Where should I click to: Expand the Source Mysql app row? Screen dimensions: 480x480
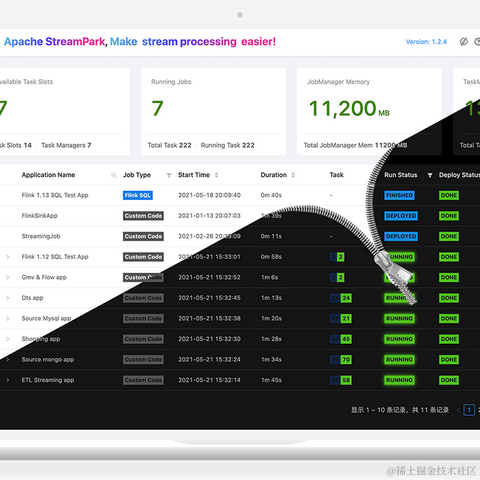coord(7,319)
